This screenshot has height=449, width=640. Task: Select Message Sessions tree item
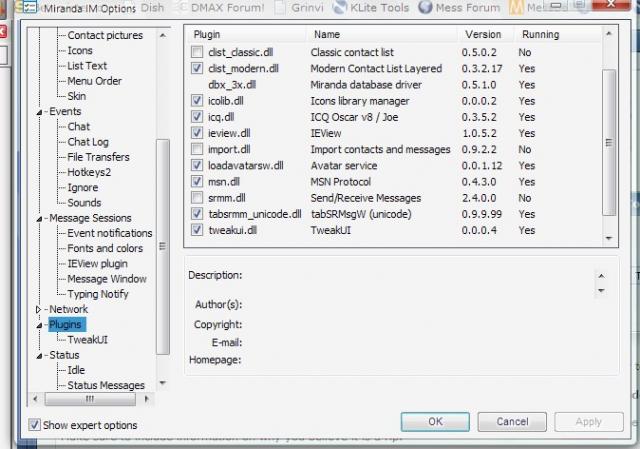click(90, 218)
